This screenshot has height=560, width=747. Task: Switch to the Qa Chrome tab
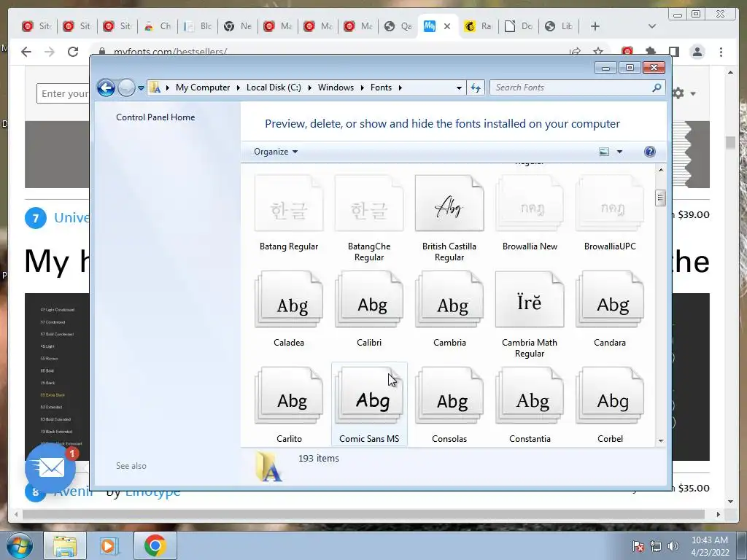[x=398, y=26]
